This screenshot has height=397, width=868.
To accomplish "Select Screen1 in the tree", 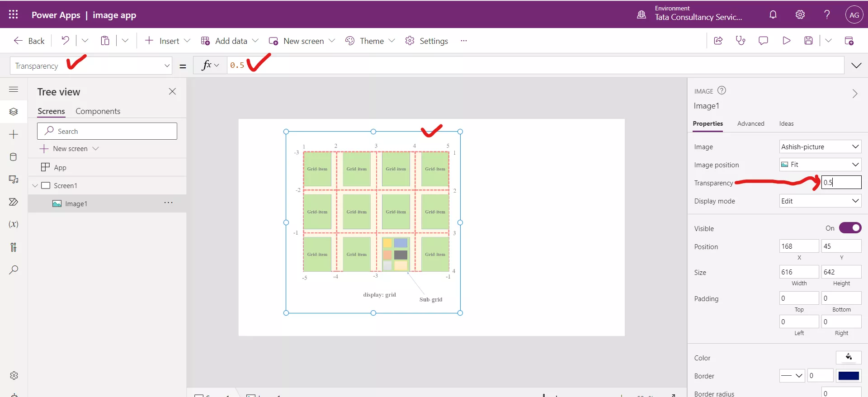I will (65, 186).
